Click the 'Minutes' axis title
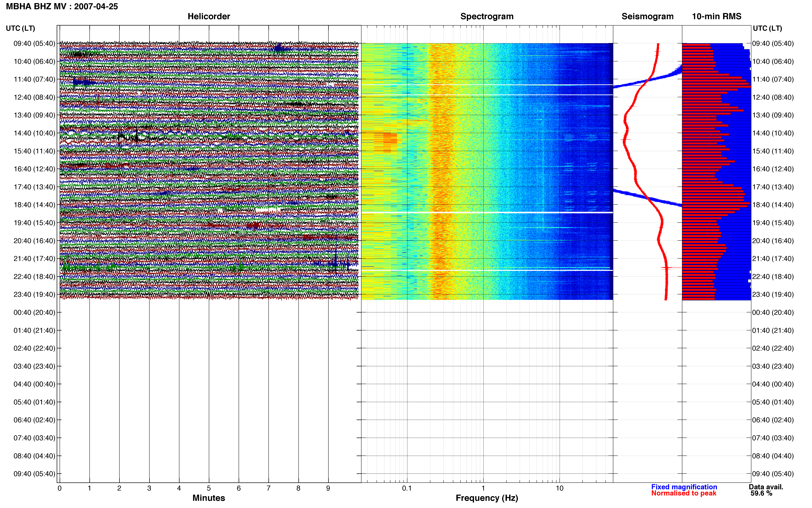This screenshot has height=508, width=812. pyautogui.click(x=208, y=498)
